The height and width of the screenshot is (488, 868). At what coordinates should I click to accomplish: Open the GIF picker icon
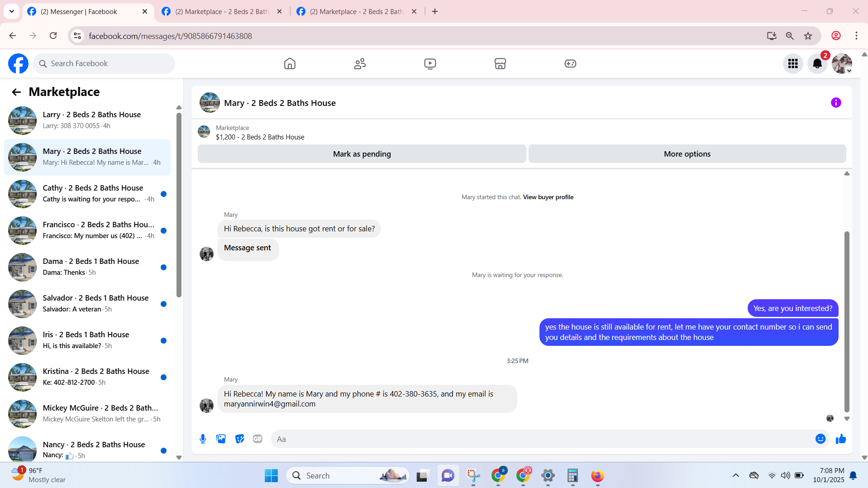[x=258, y=439]
